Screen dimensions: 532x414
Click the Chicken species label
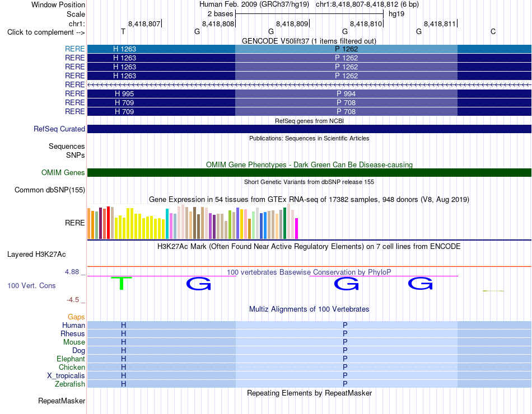[x=72, y=367]
